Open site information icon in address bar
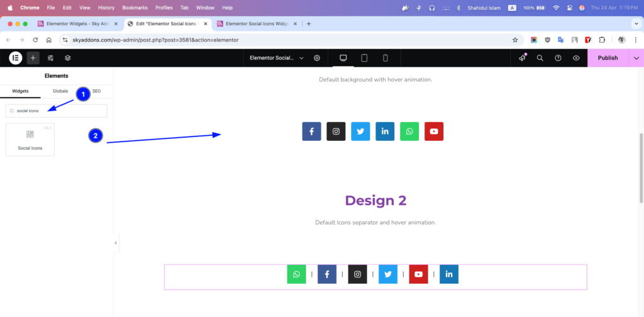This screenshot has width=644, height=317. 65,40
